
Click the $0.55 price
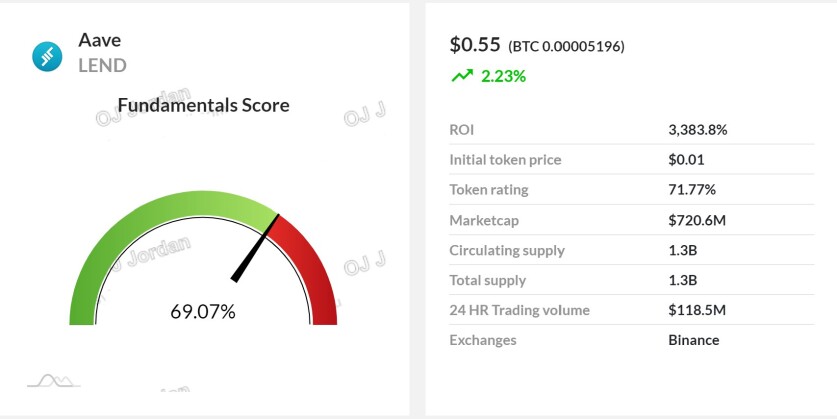(x=475, y=45)
